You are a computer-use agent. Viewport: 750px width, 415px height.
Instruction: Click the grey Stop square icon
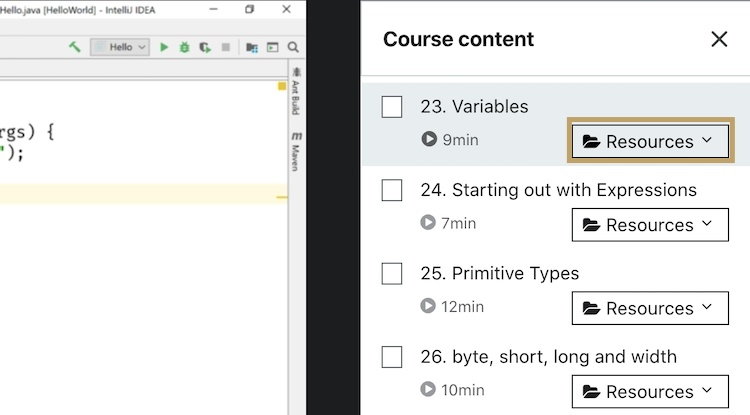226,47
